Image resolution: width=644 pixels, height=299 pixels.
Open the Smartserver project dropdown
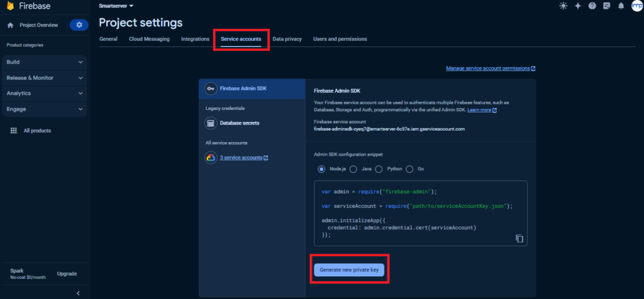tap(116, 6)
